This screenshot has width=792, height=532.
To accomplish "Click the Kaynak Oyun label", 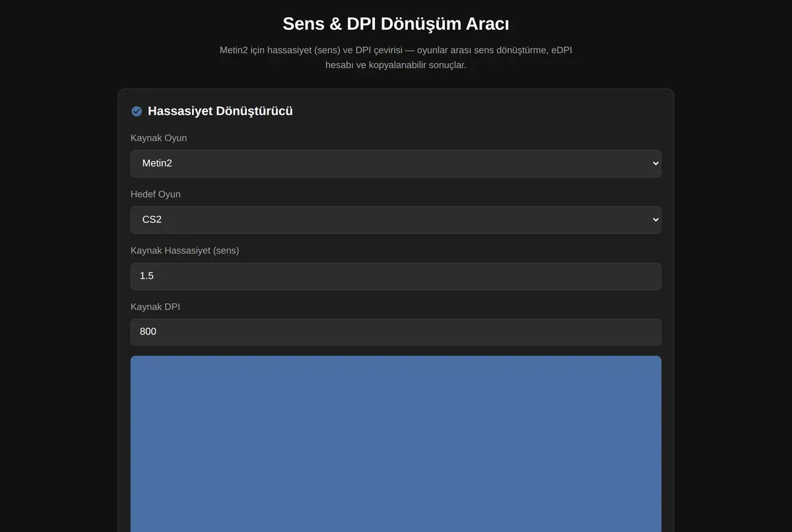I will [x=158, y=138].
